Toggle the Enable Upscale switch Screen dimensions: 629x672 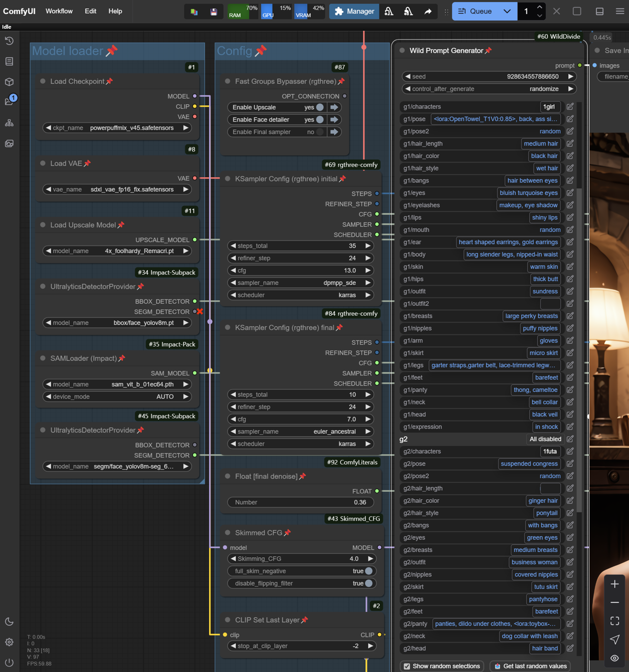[319, 107]
